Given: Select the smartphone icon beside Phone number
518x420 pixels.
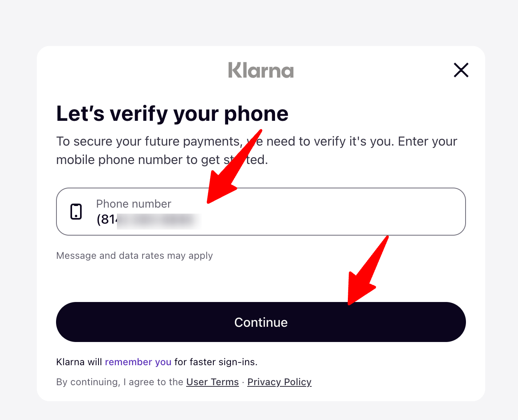Looking at the screenshot, I should [76, 211].
